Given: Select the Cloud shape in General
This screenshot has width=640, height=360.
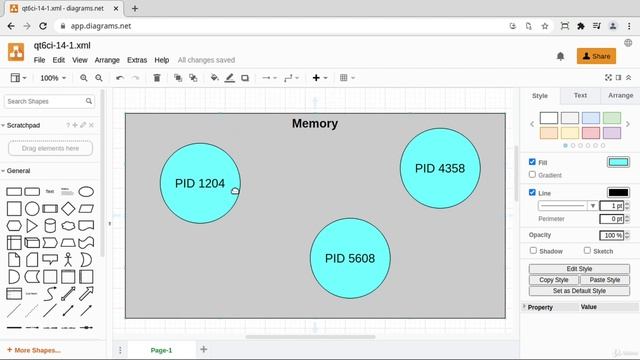Looking at the screenshot, I should click(x=68, y=226).
